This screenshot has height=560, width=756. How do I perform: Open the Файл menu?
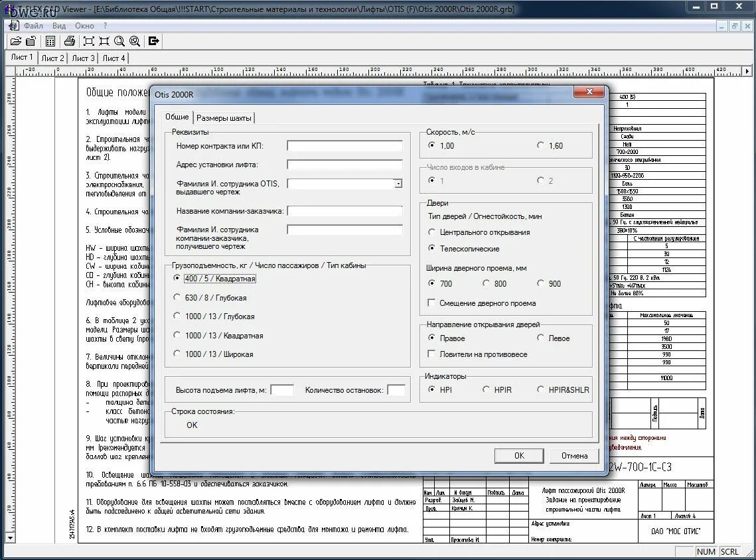33,26
